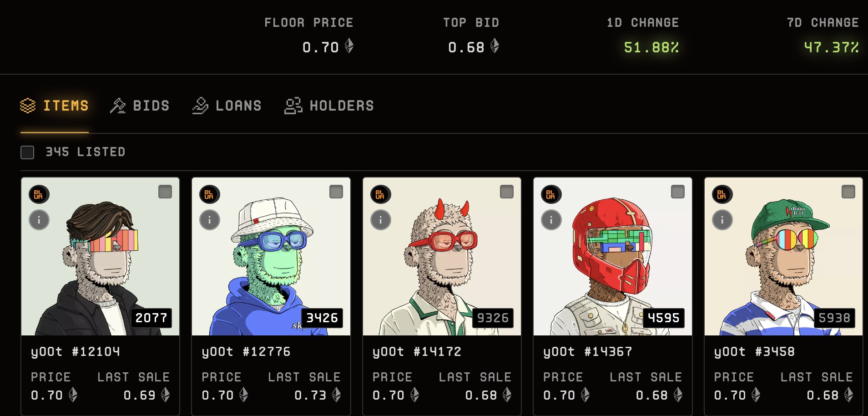868x416 pixels.
Task: Check the selection box on y00t #14172
Action: coord(507,192)
